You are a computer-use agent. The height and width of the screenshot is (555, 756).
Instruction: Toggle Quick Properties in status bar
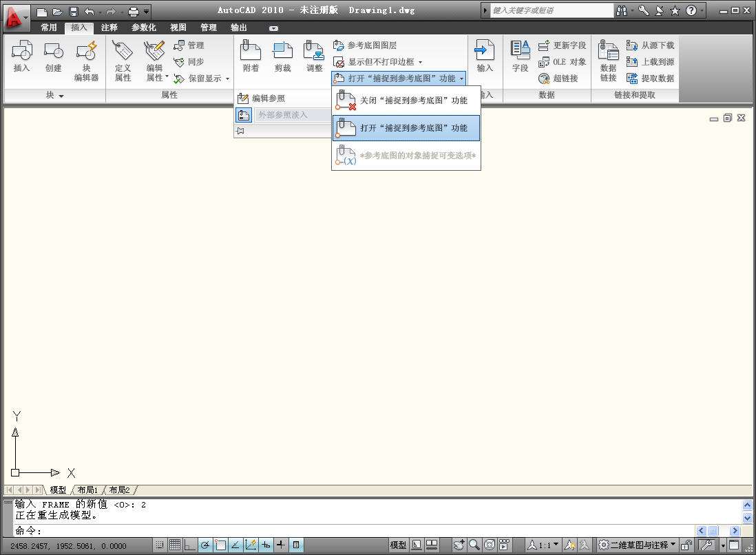[x=296, y=545]
